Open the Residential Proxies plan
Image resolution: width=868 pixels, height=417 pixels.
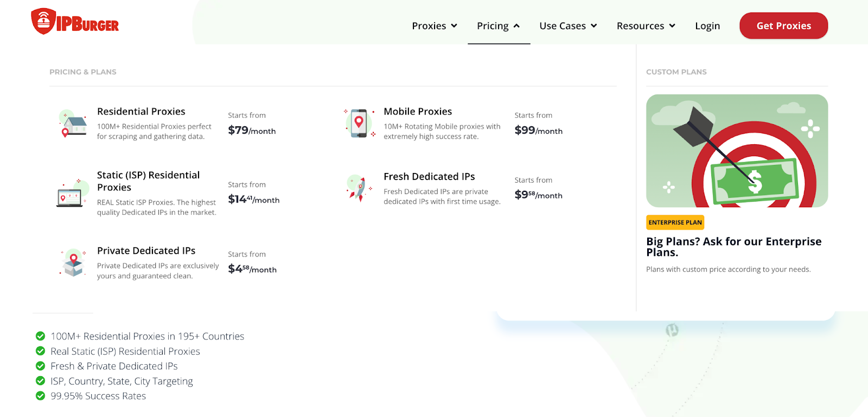[141, 111]
